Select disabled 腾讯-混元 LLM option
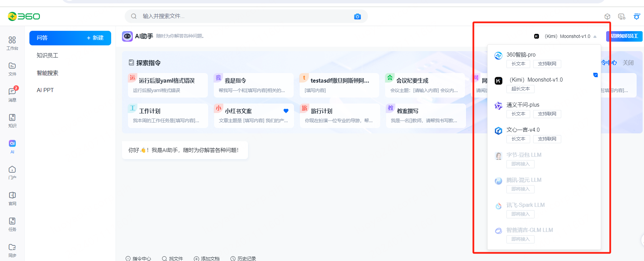The height and width of the screenshot is (261, 644). [544, 184]
